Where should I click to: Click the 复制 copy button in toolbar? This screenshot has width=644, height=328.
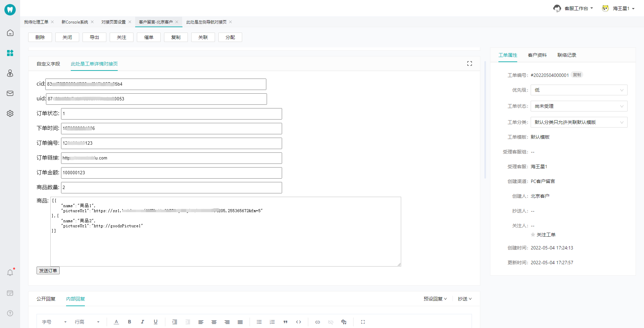point(176,37)
